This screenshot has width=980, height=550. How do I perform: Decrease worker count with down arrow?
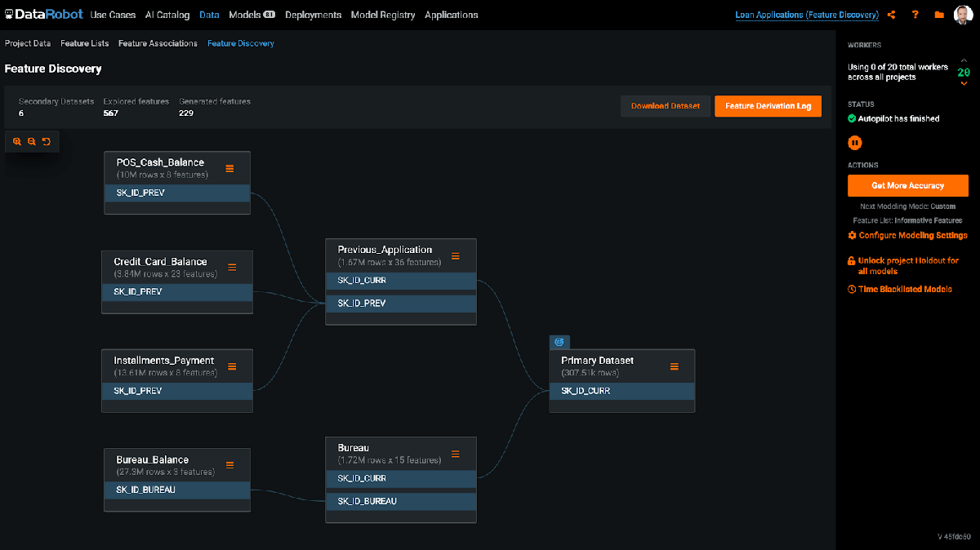point(964,83)
